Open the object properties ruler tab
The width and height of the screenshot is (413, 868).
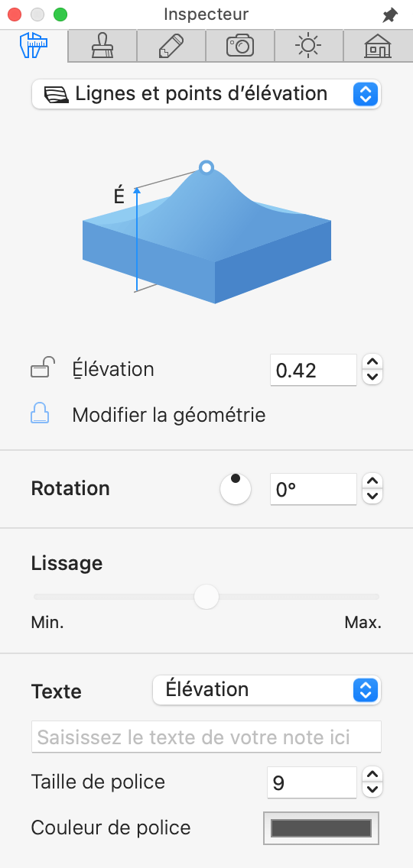(x=34, y=46)
